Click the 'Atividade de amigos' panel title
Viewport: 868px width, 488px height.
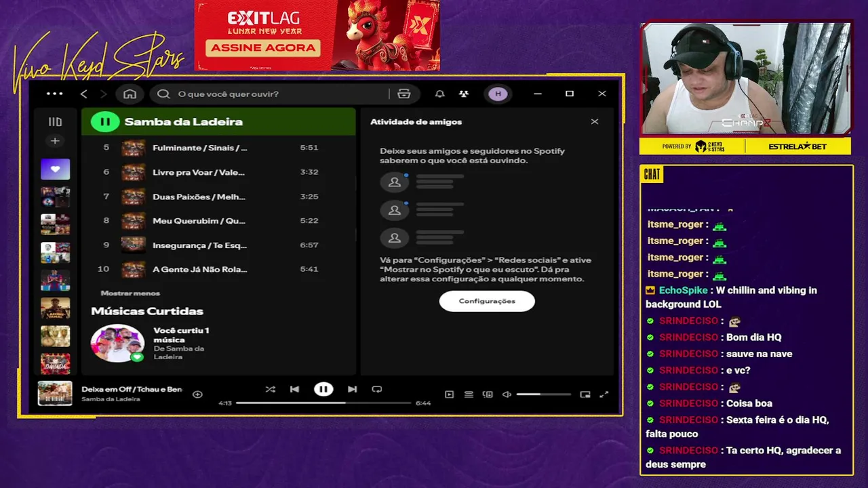tap(416, 122)
